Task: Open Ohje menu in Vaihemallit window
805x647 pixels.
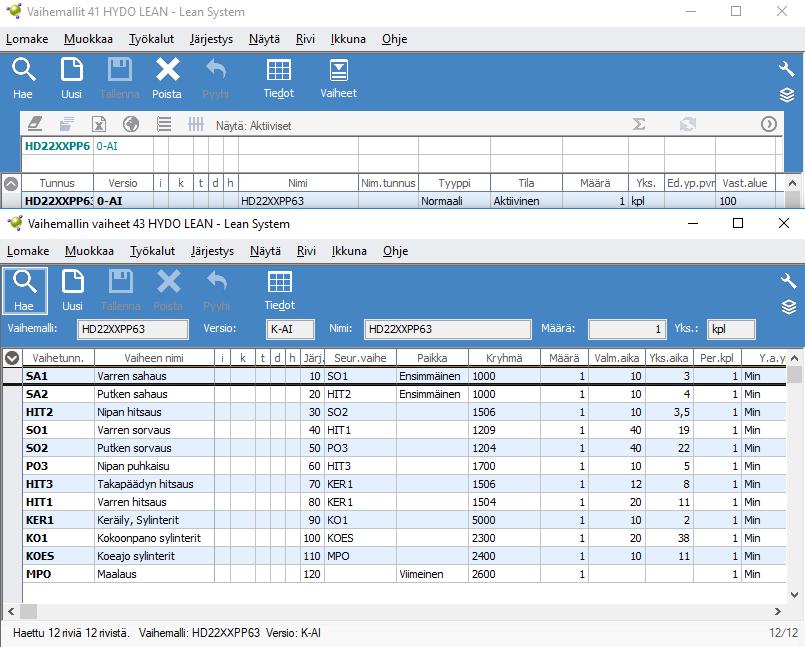Action: click(394, 39)
